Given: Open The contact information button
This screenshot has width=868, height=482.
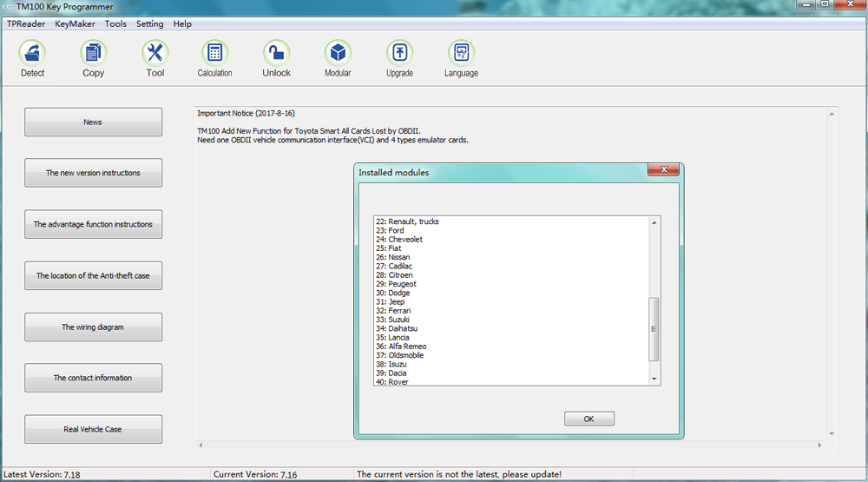Looking at the screenshot, I should (93, 378).
